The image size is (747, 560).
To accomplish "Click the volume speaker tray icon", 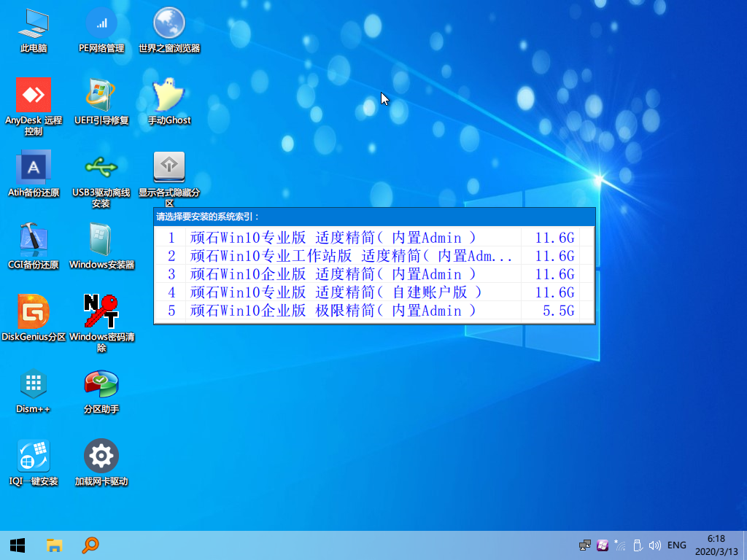I will (654, 545).
